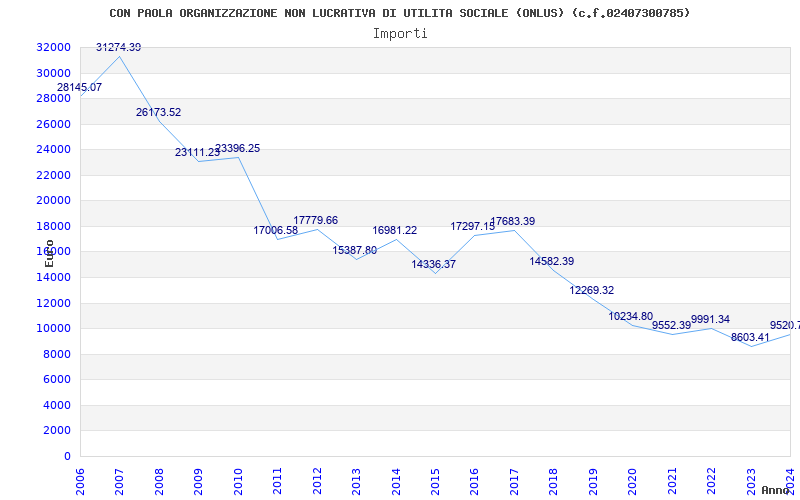Click x-axis year 2020

click(x=633, y=481)
